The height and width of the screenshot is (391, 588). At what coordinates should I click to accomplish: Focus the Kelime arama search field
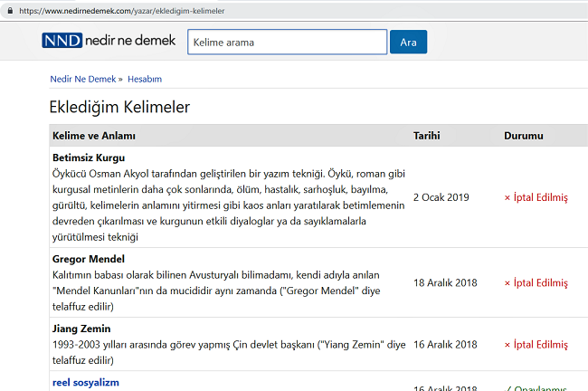(x=287, y=43)
